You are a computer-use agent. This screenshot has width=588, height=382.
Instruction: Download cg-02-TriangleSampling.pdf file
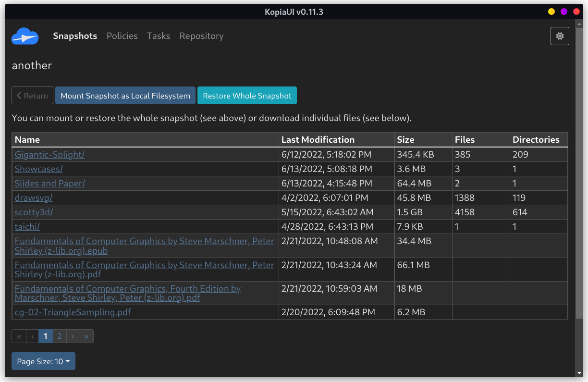click(x=73, y=312)
